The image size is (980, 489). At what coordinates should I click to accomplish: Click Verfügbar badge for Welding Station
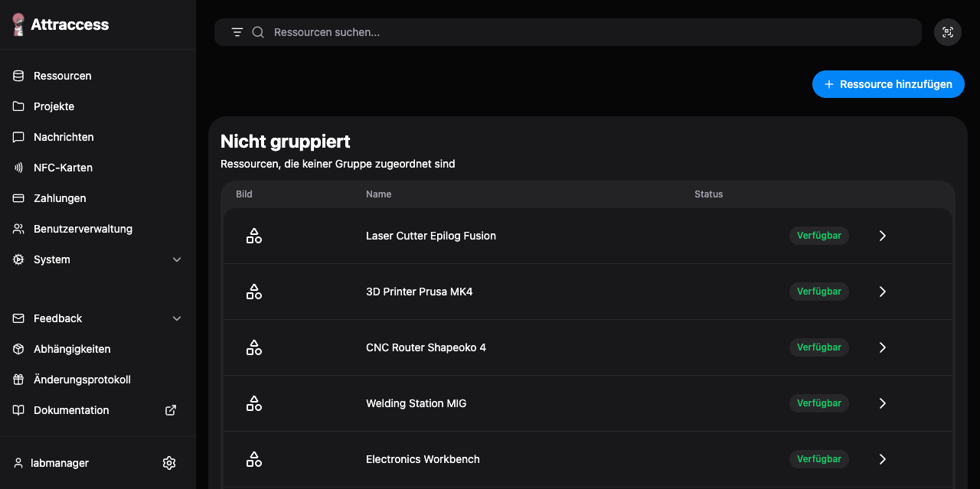point(819,403)
